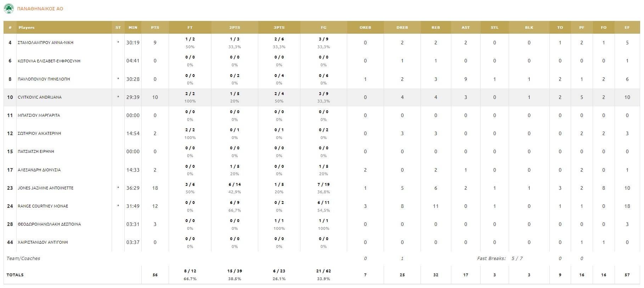The width and height of the screenshot is (644, 288).
Task: Click the Team/Coaches row label
Action: click(23, 258)
